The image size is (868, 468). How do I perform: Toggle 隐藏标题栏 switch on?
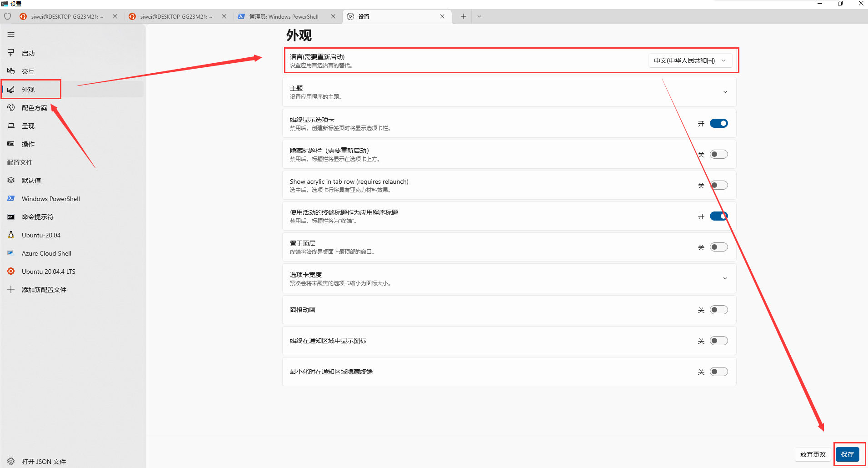tap(719, 154)
